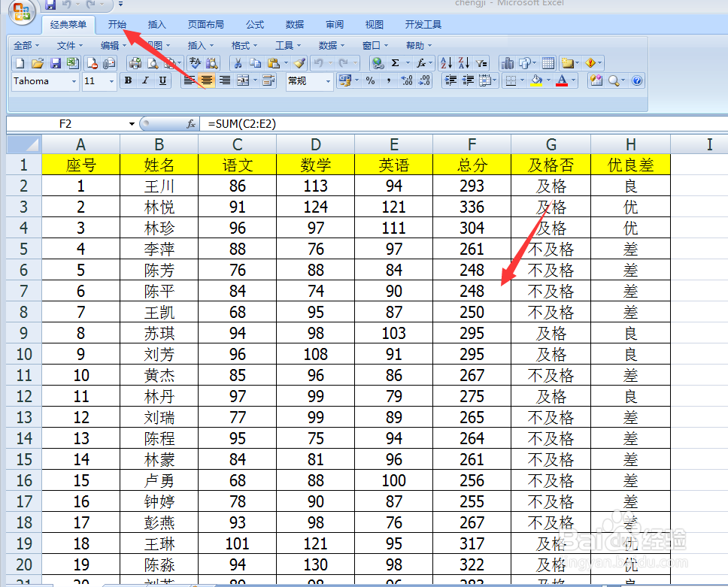This screenshot has height=587, width=728.
Task: Sort ascending A to Z
Action: 446,63
